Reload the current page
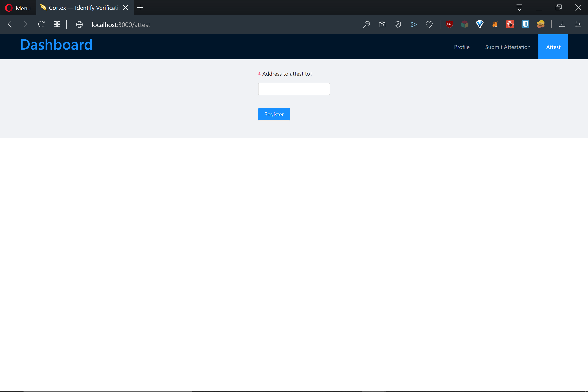This screenshot has height=392, width=588. click(x=41, y=24)
